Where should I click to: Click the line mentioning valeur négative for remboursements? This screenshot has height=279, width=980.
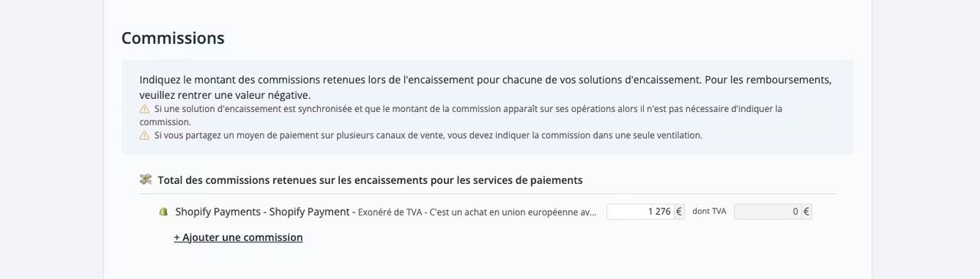(x=225, y=95)
